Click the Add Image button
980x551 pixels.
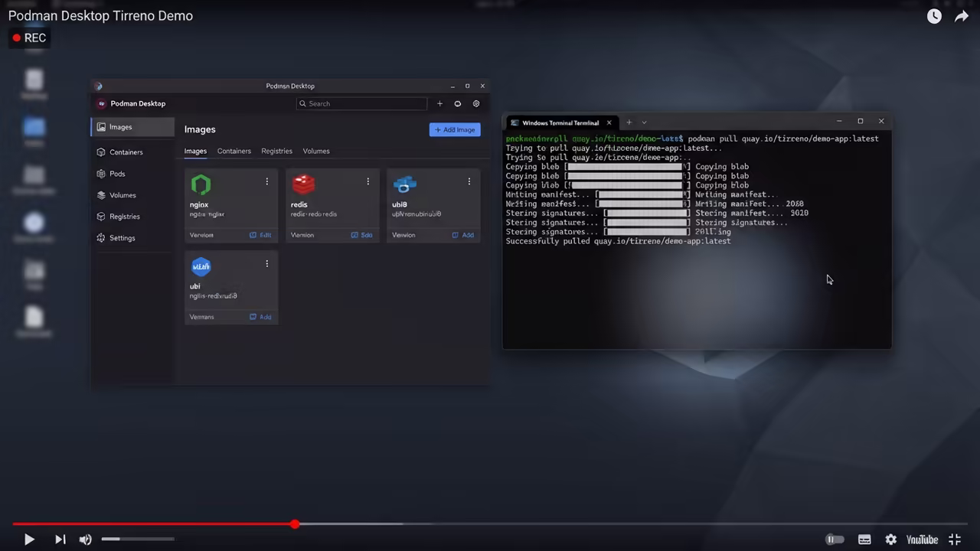coord(455,130)
